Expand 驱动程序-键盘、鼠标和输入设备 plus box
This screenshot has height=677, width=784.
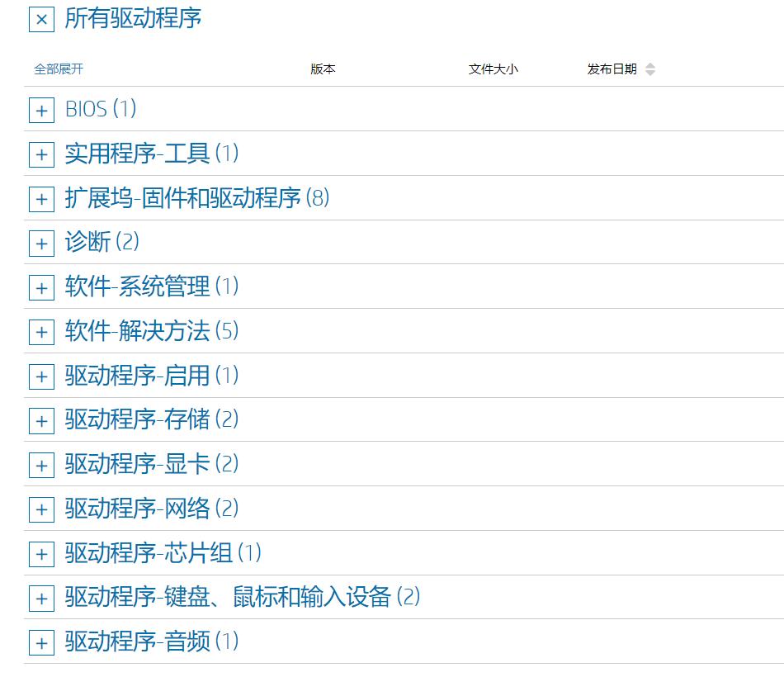41,599
